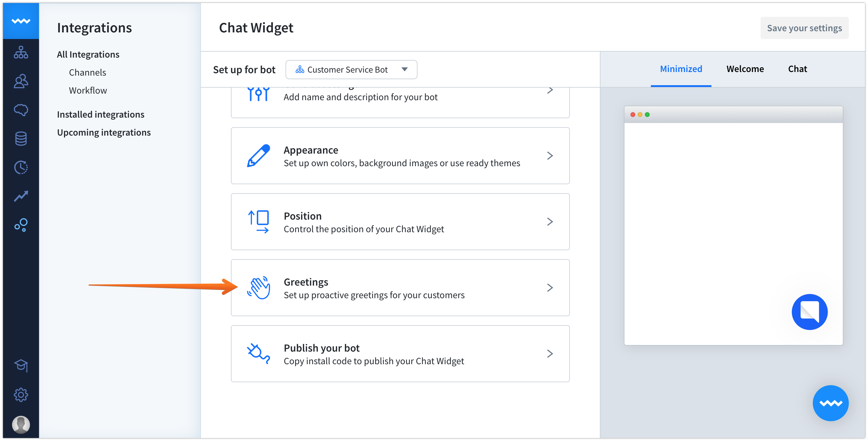Screen dimensions: 868x441
Task: Expand the Appearance settings section
Action: click(400, 156)
